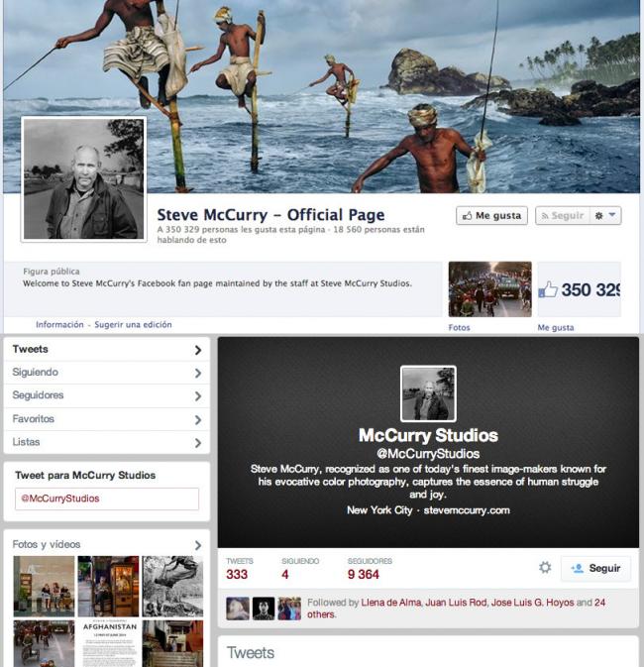The height and width of the screenshot is (667, 644).
Task: Open the photo thumbnail of women at café
Action: coord(44,586)
